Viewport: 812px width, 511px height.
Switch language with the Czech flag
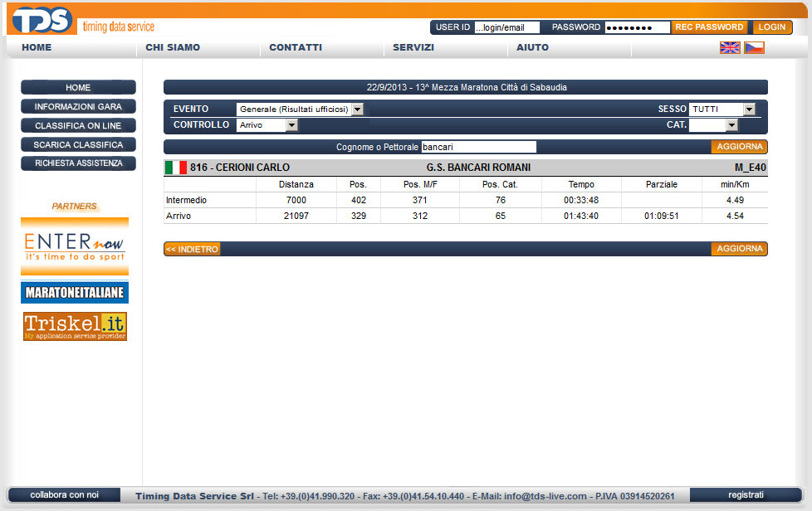click(x=754, y=47)
